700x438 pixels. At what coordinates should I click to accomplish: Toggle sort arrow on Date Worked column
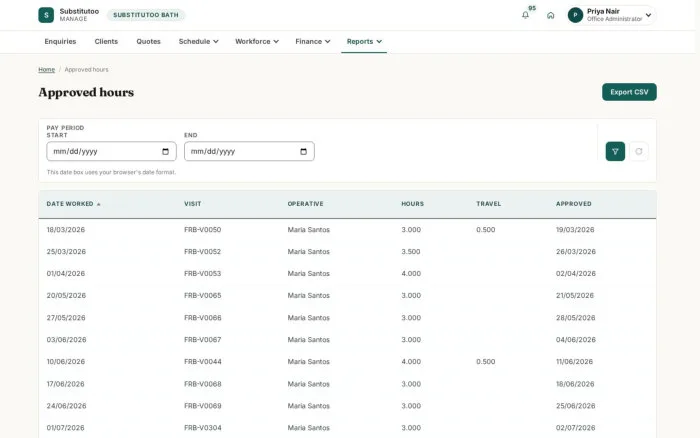99,204
